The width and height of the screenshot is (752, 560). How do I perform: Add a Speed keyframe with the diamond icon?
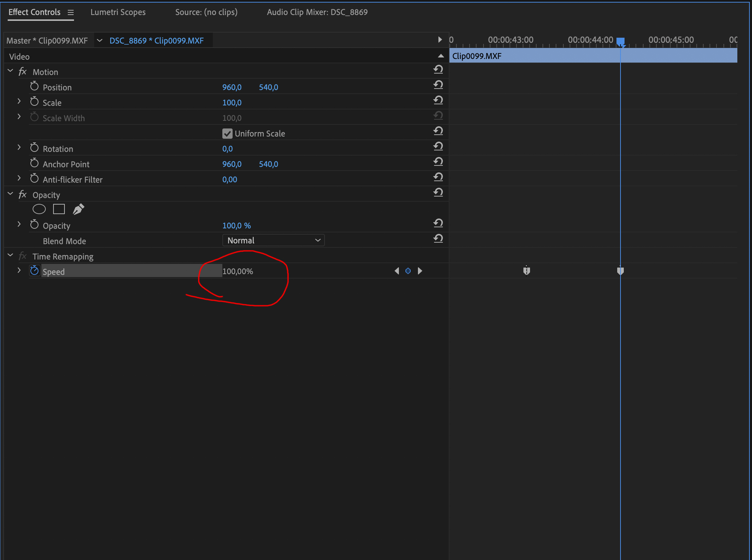408,271
